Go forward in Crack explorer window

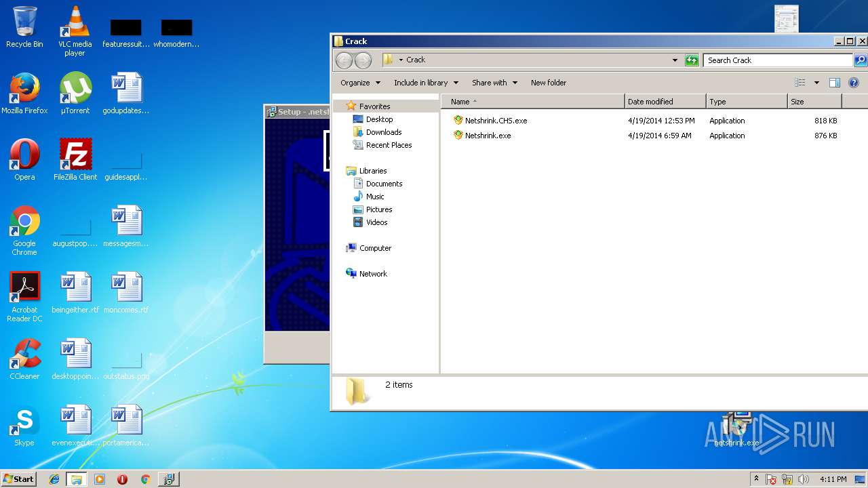click(363, 60)
